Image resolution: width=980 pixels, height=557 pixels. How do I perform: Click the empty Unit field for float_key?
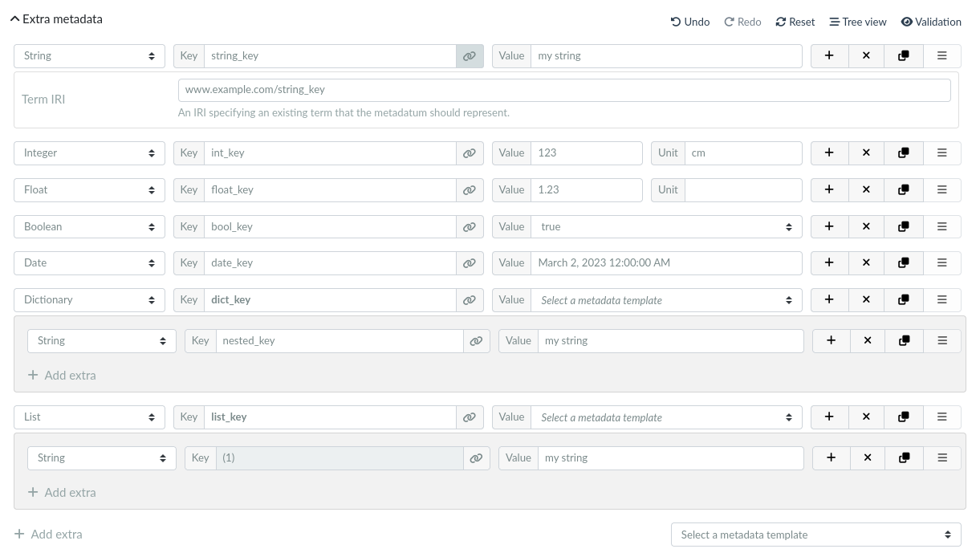[x=743, y=189]
